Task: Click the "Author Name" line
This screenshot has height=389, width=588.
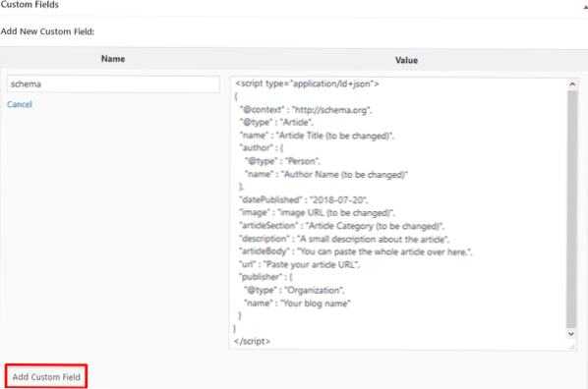Action: click(x=325, y=174)
